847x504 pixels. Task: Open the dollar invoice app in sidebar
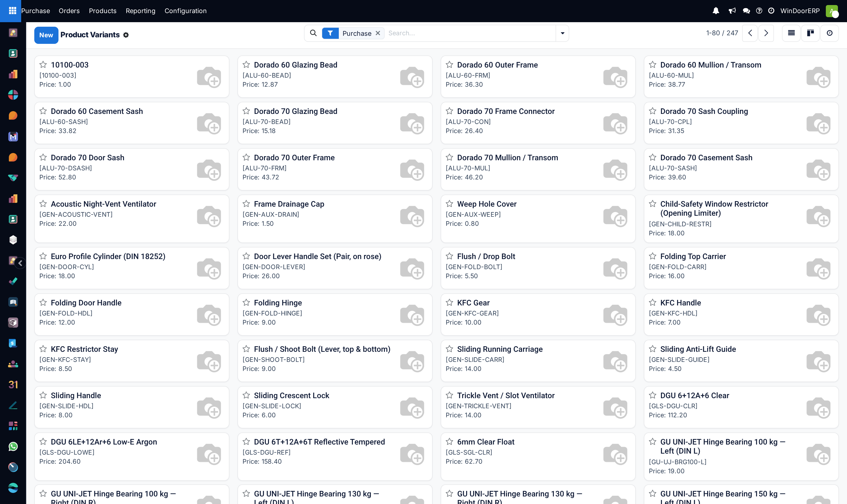click(x=13, y=343)
